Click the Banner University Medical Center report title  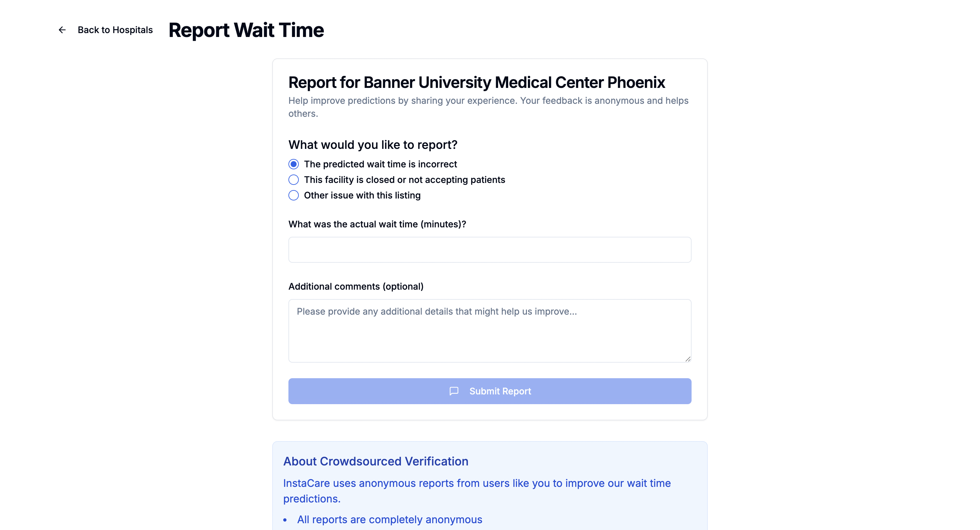coord(477,82)
